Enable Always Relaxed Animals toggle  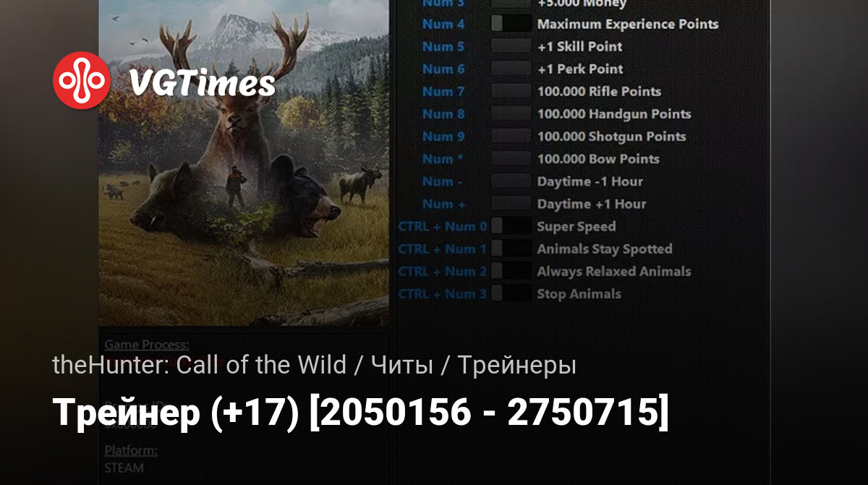click(511, 271)
